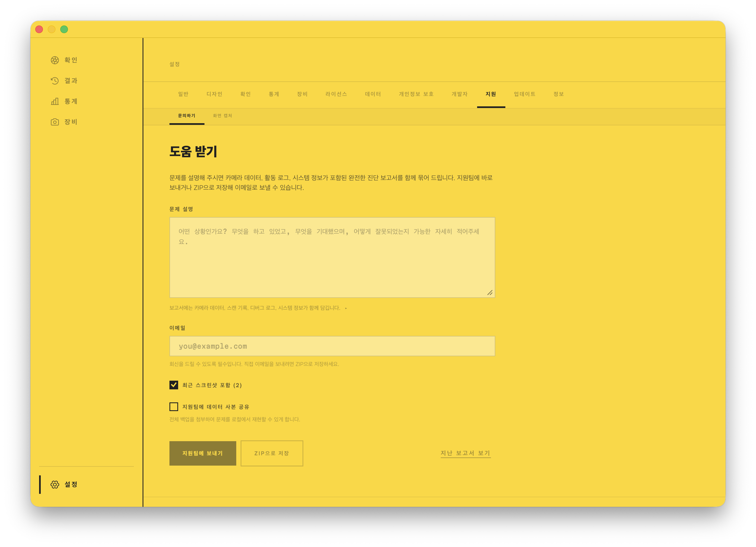Select the 지원 tab
Screen dimensions: 756x547
[x=491, y=94]
